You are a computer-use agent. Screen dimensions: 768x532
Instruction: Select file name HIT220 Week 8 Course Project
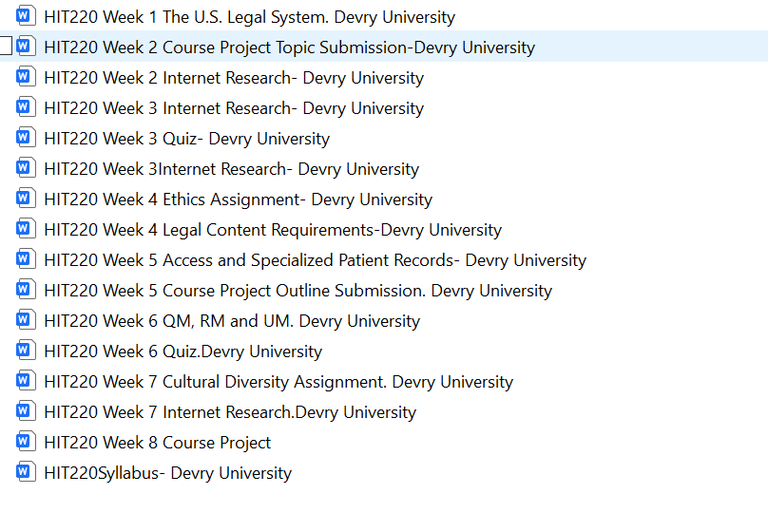click(x=157, y=443)
